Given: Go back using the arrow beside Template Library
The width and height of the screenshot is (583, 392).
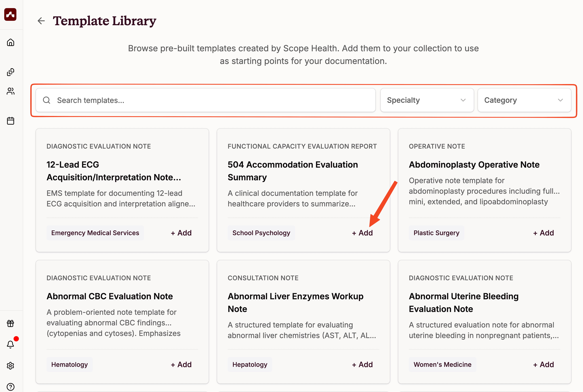Looking at the screenshot, I should 41,21.
